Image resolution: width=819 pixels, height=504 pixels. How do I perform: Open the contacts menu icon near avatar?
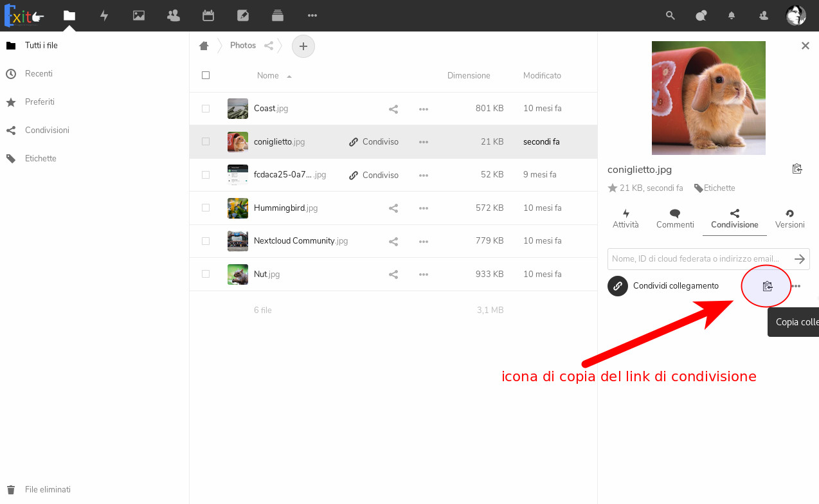(764, 15)
